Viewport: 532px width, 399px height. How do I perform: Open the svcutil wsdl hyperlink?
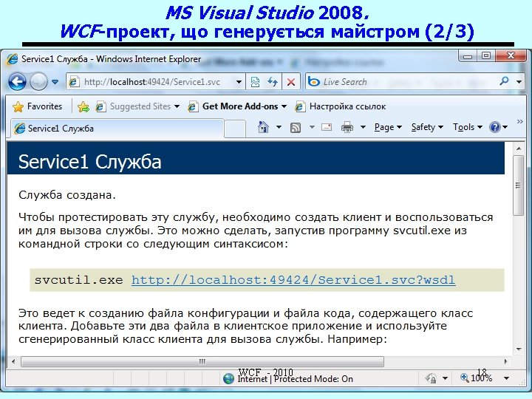click(293, 280)
